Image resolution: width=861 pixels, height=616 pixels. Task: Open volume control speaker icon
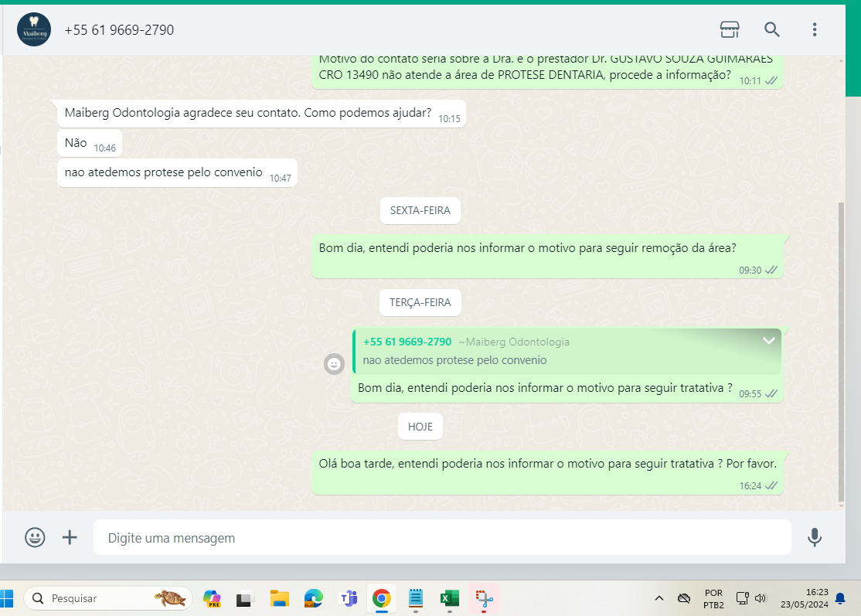click(x=761, y=598)
